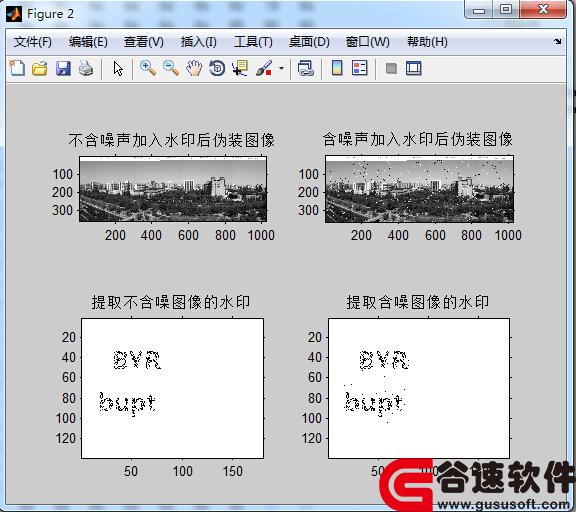The image size is (576, 512).
Task: Expand the brush color dropdown arrow
Action: 281,68
